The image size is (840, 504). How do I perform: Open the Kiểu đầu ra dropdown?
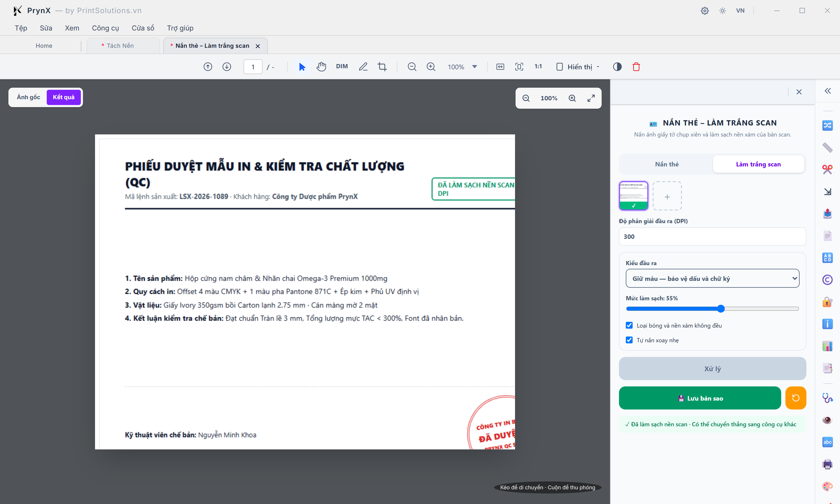(x=712, y=279)
